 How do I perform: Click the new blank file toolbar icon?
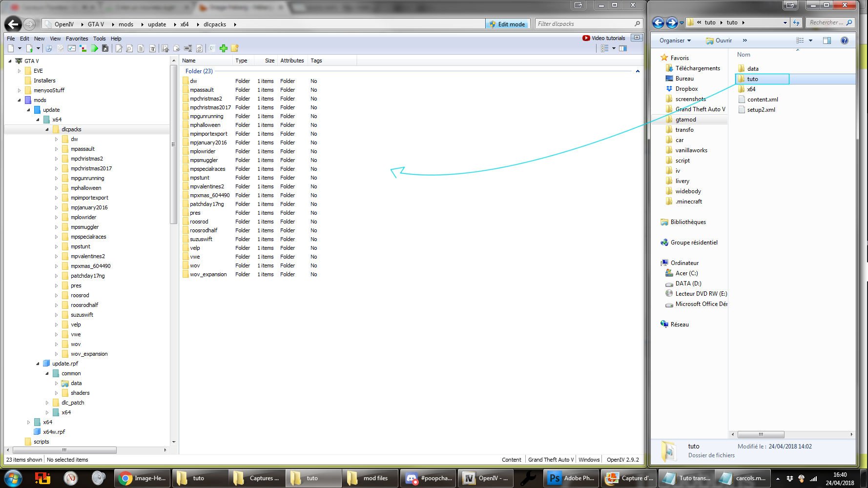[11, 48]
